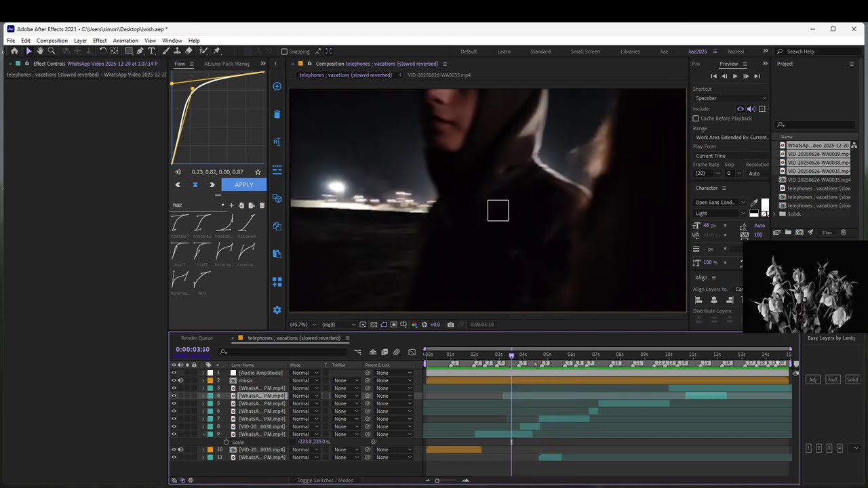This screenshot has height=488, width=868.
Task: Click the Solid button in Easy Layers
Action: 852,380
